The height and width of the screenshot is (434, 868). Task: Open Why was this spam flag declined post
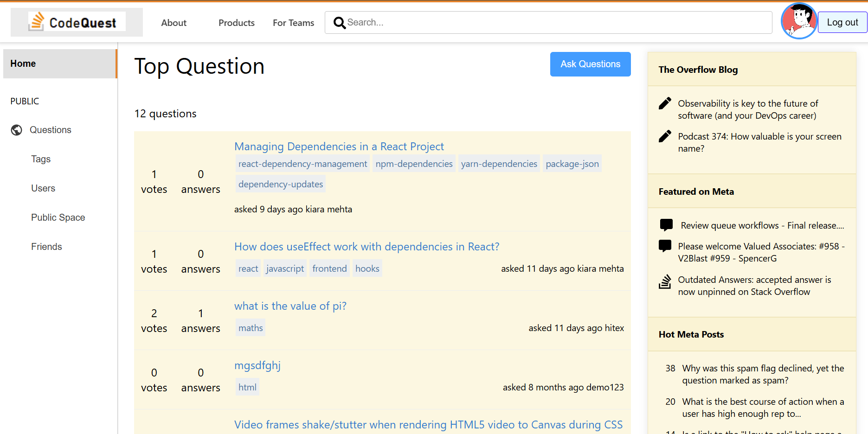coord(763,374)
